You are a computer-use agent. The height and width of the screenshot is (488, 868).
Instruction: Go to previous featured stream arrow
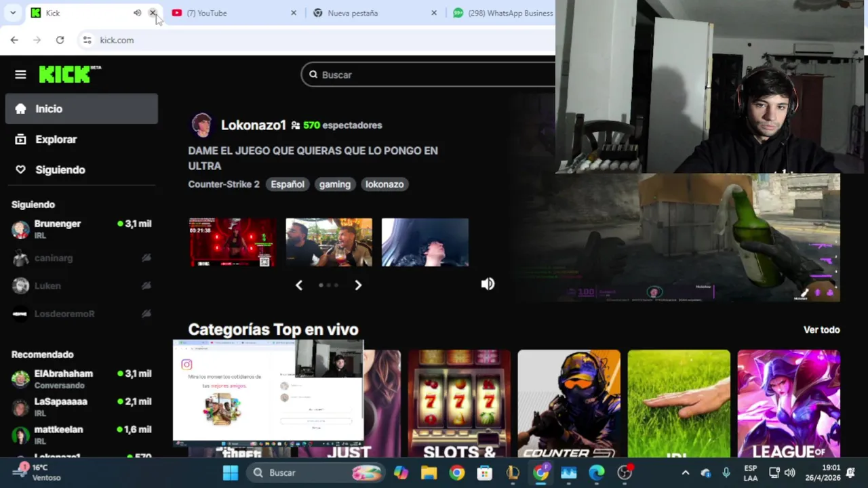pyautogui.click(x=299, y=285)
